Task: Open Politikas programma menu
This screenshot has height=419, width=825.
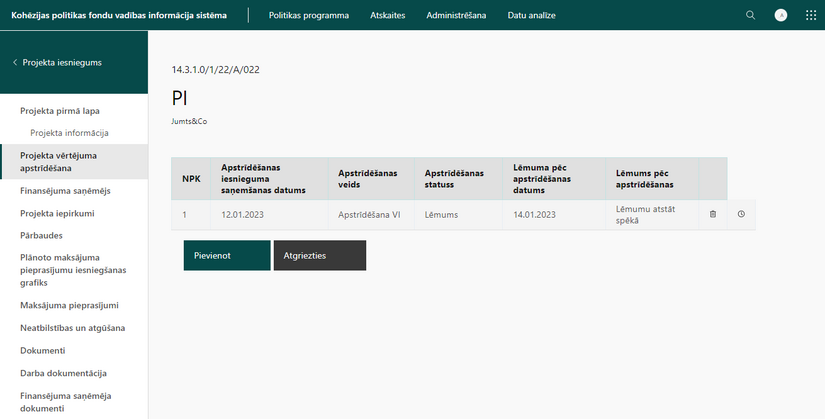Action: pos(309,15)
